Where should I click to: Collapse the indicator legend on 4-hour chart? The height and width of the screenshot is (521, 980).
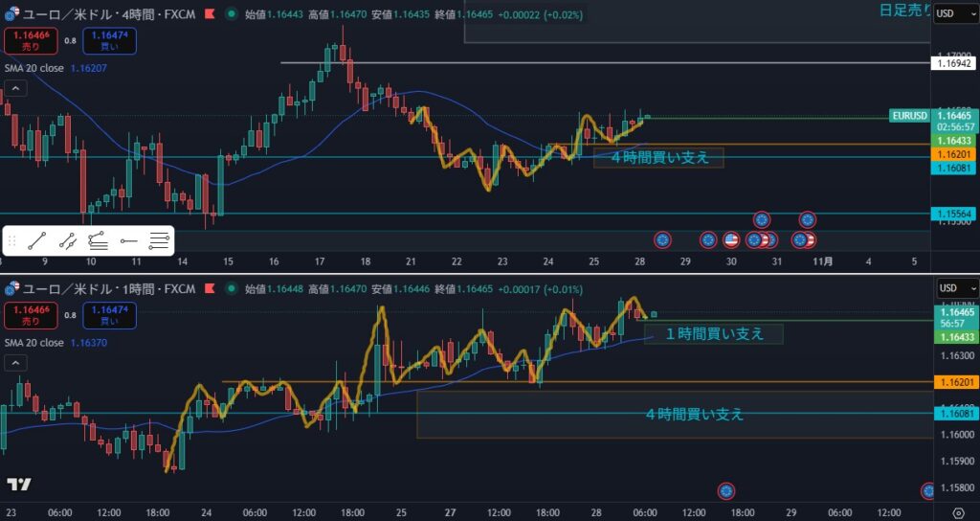tap(14, 88)
